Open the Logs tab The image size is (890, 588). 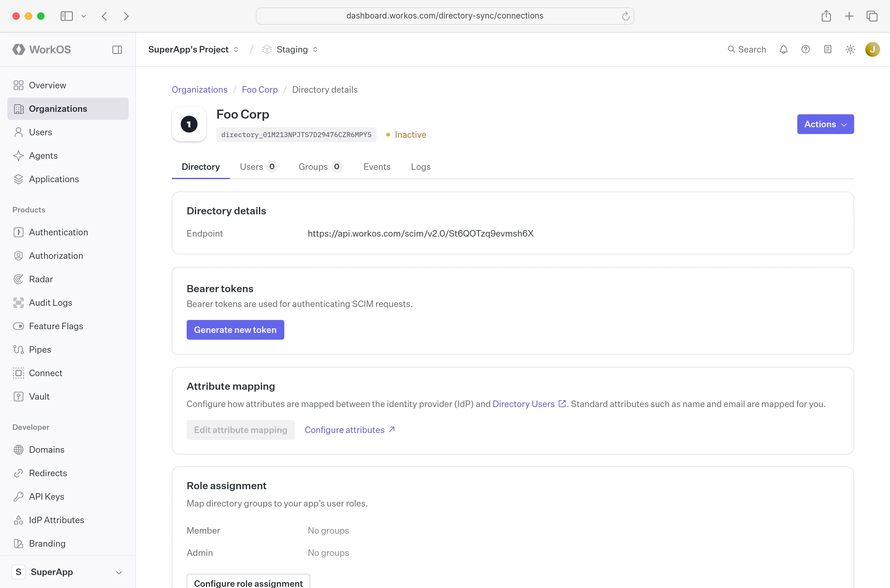click(421, 167)
